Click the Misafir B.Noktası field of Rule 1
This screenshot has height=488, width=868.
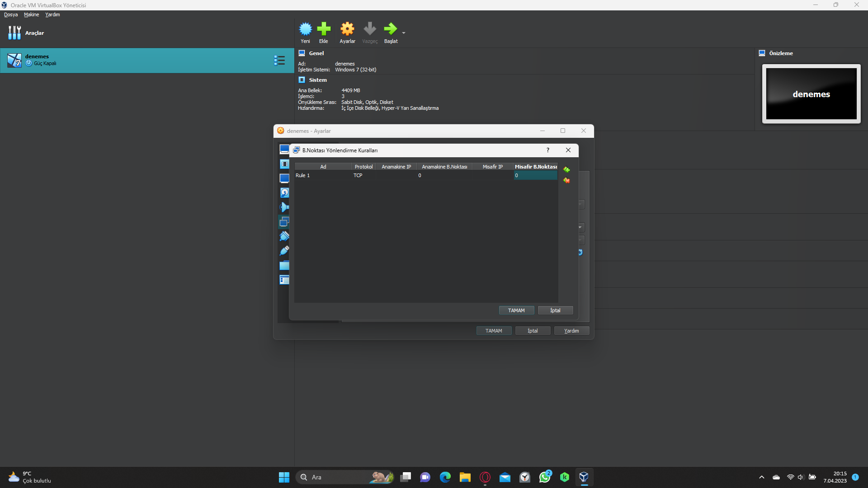[x=535, y=175]
